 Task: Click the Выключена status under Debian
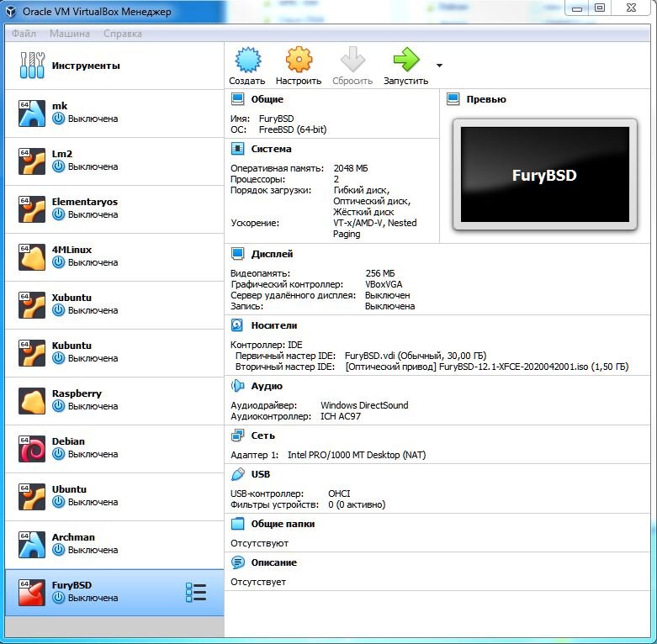93,454
